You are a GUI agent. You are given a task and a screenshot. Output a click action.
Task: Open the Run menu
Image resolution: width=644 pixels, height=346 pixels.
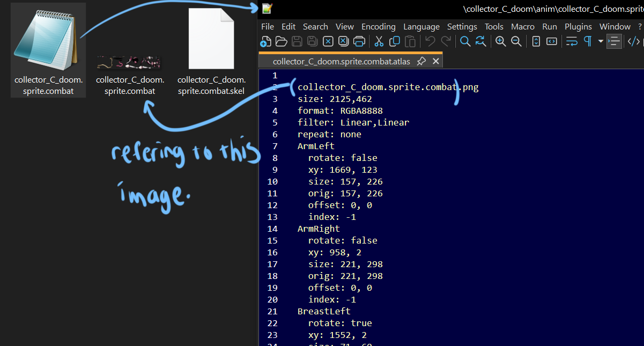point(550,26)
